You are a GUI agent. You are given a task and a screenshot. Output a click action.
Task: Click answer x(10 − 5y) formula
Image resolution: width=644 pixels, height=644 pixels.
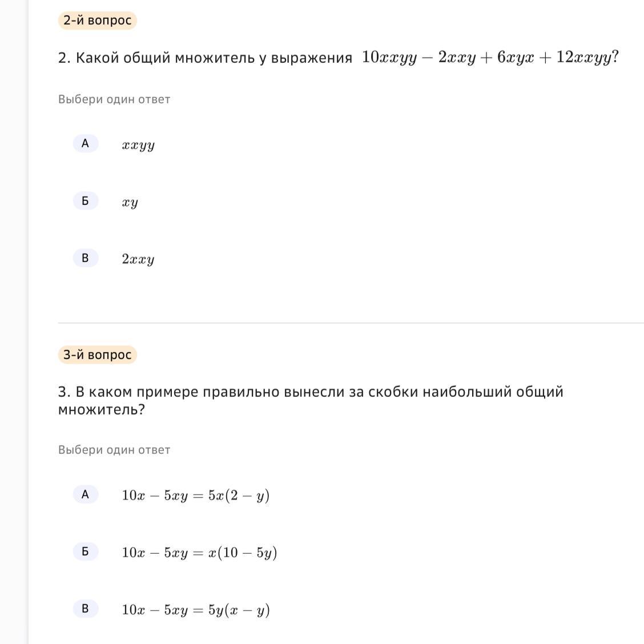tap(199, 553)
